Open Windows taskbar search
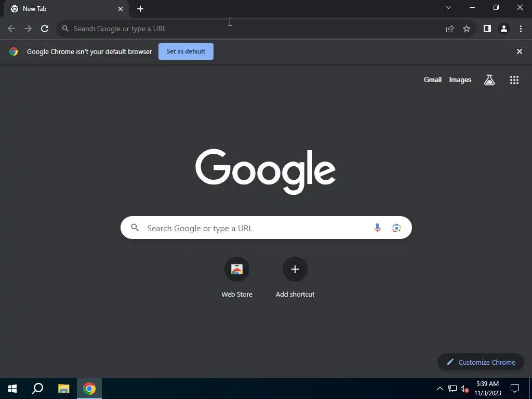The width and height of the screenshot is (532, 399). (37, 389)
